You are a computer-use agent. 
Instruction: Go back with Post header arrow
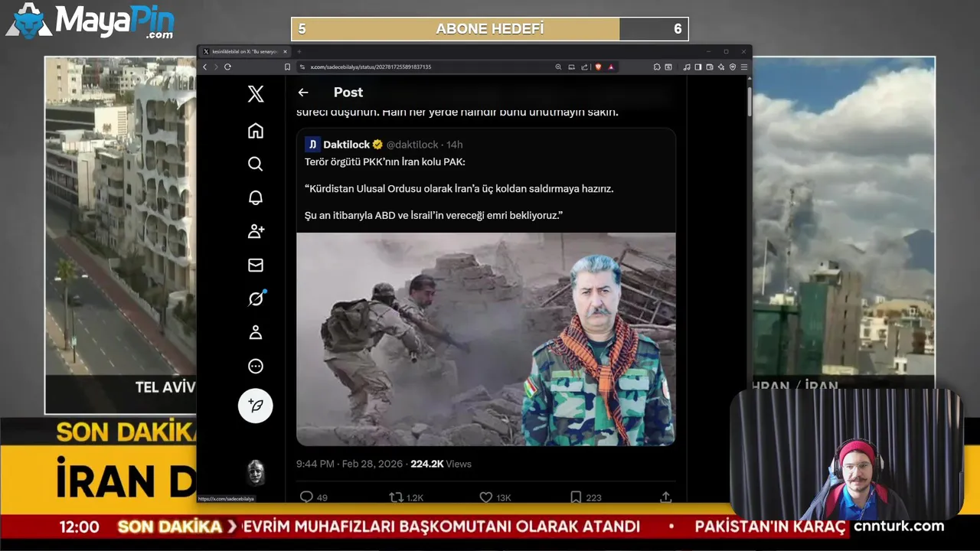click(x=303, y=93)
